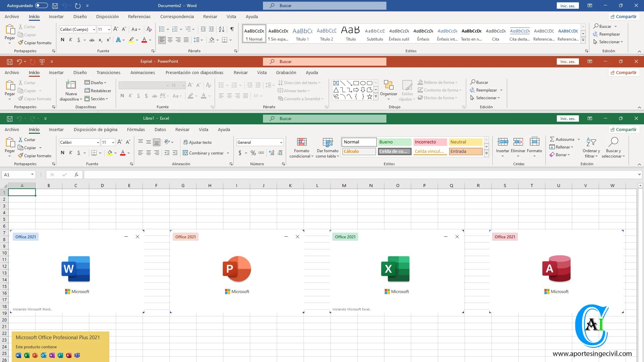Open Word's Referencias tab

(x=139, y=17)
